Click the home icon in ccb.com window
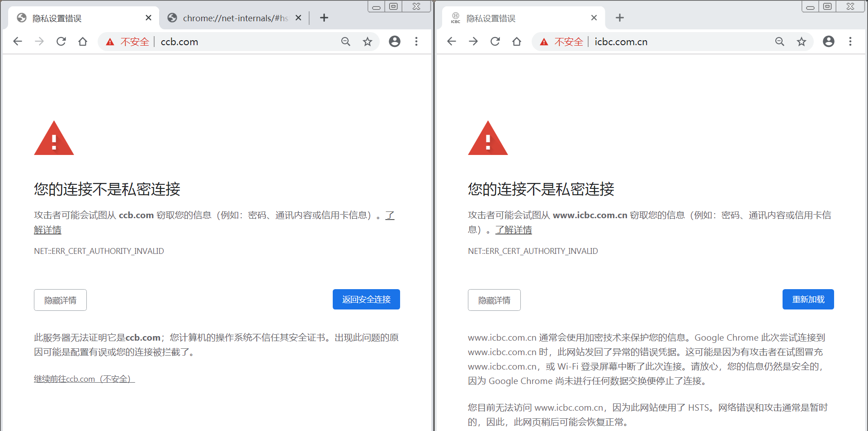This screenshot has height=431, width=868. click(x=83, y=42)
